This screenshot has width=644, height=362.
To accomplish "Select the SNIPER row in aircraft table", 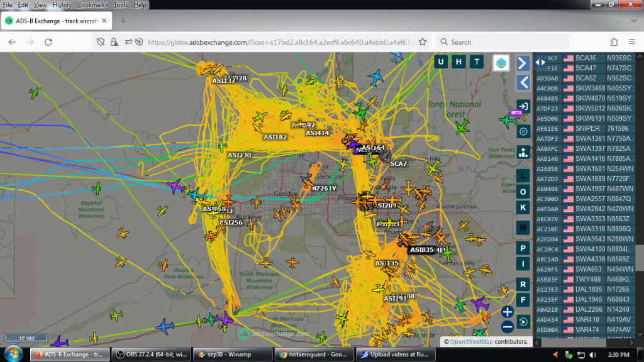I will click(x=586, y=128).
